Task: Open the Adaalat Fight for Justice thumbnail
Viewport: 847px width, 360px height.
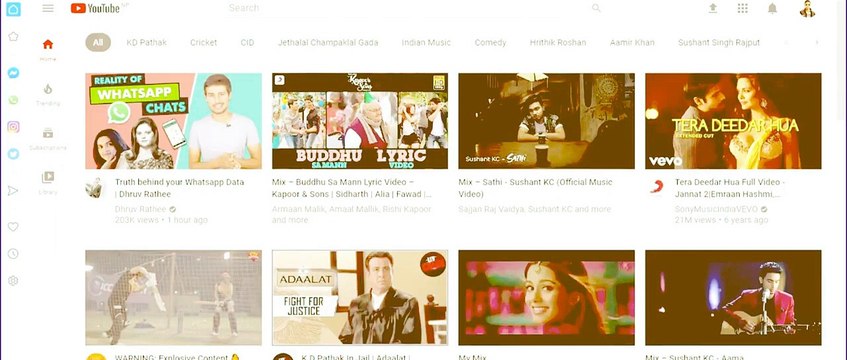Action: pos(360,298)
